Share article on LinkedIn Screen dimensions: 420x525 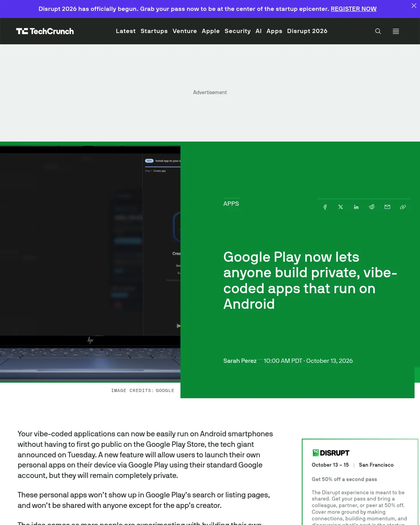point(356,207)
